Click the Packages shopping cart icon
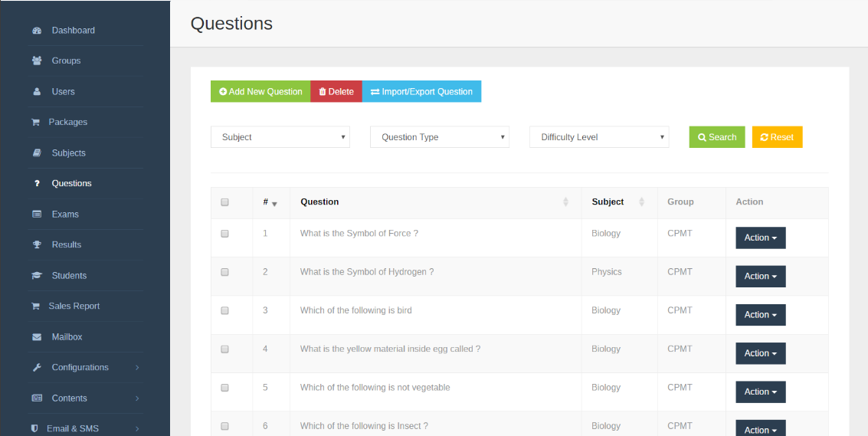The image size is (868, 436). (x=35, y=123)
